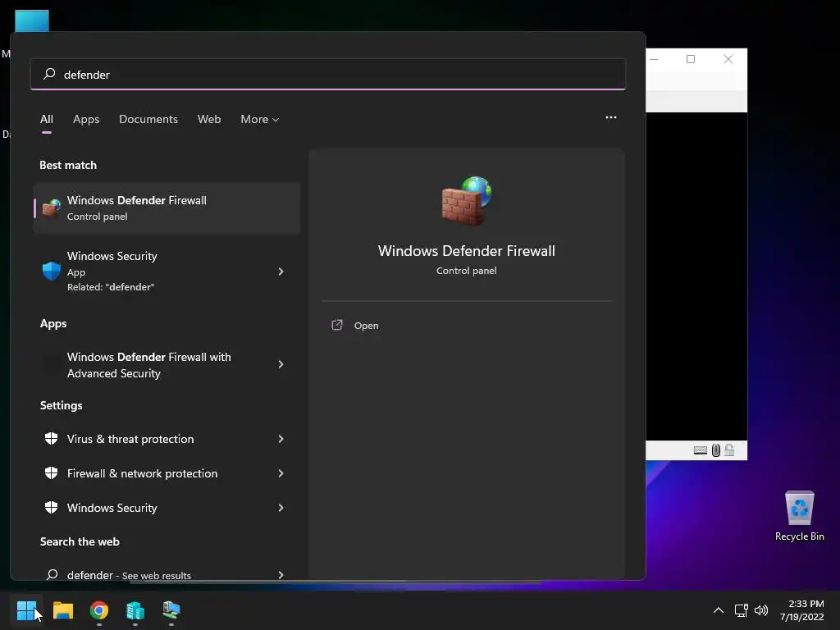The width and height of the screenshot is (840, 630).
Task: Expand Virus & threat protection chevron
Action: point(281,439)
